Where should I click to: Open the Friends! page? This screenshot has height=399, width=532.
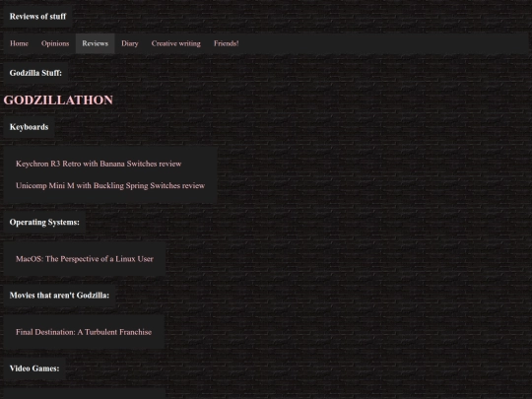point(226,43)
